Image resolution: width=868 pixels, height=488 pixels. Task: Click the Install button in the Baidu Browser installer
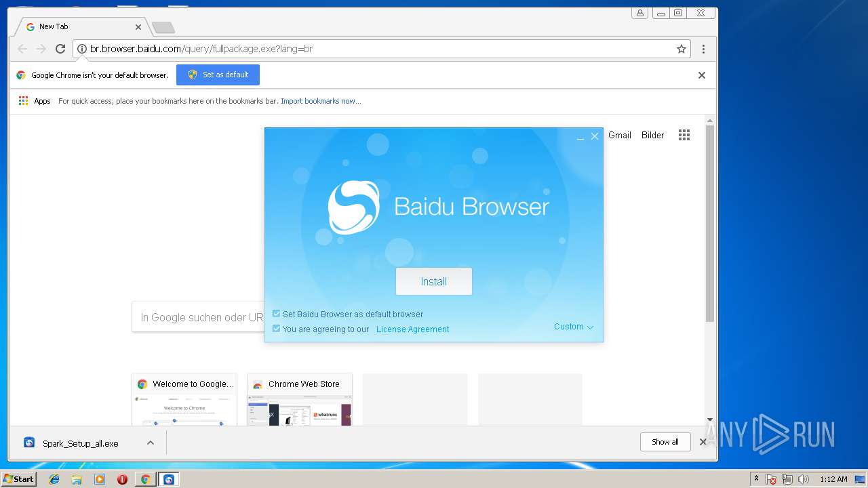click(434, 281)
